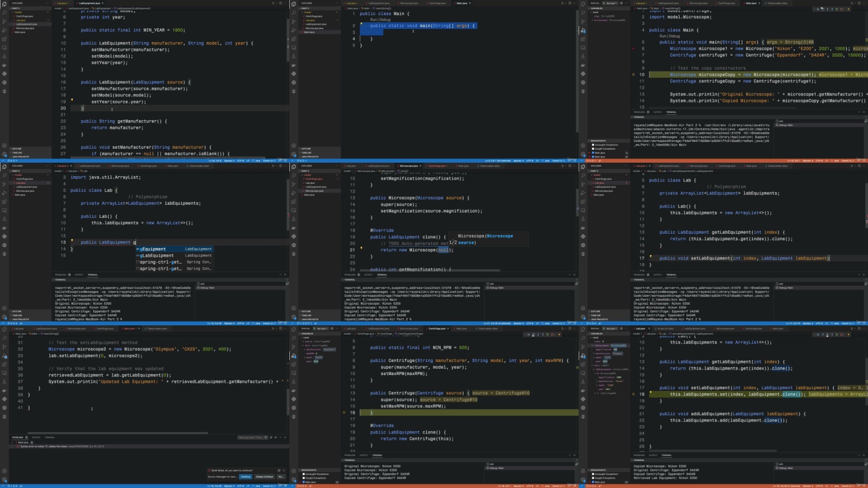Toggle Uncaught Exceptions checkbox in Lab.java line-18 debug window
The image size is (868, 488).
tap(593, 474)
